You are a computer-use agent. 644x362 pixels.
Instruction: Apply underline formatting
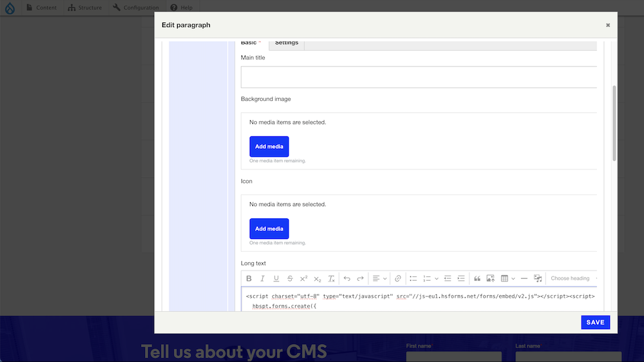[x=276, y=278]
